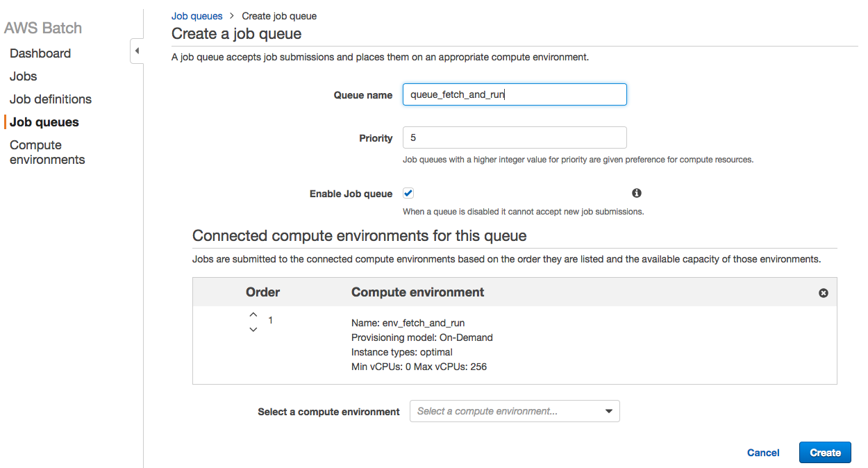Click the AWS Batch sidebar heading
Viewport: 868px width, 468px height.
click(x=43, y=28)
